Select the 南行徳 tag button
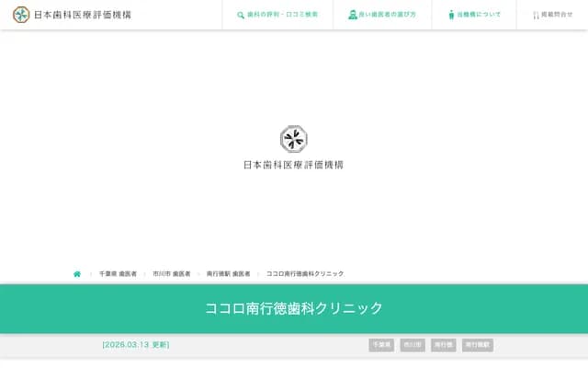The image size is (588, 368). point(444,345)
